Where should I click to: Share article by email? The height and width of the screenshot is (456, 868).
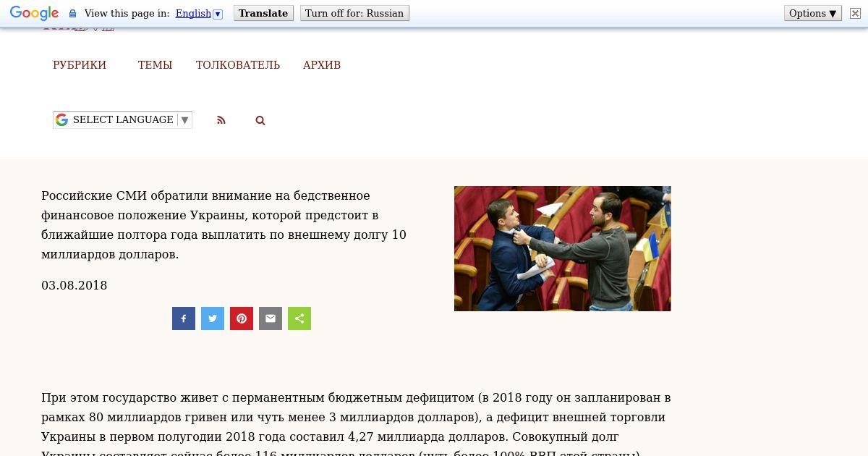click(x=271, y=318)
